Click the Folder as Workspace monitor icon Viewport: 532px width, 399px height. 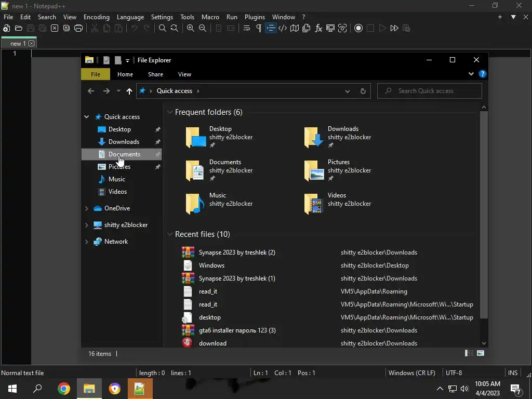point(330,28)
